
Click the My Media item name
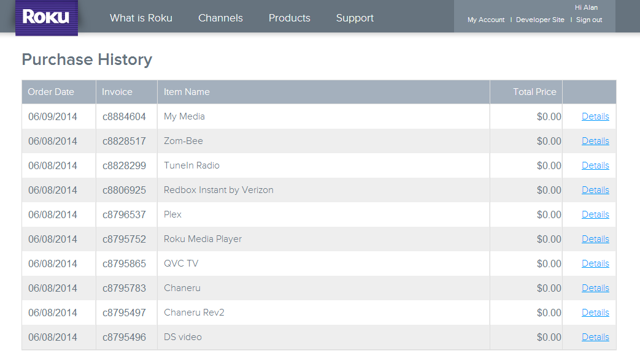coord(184,116)
